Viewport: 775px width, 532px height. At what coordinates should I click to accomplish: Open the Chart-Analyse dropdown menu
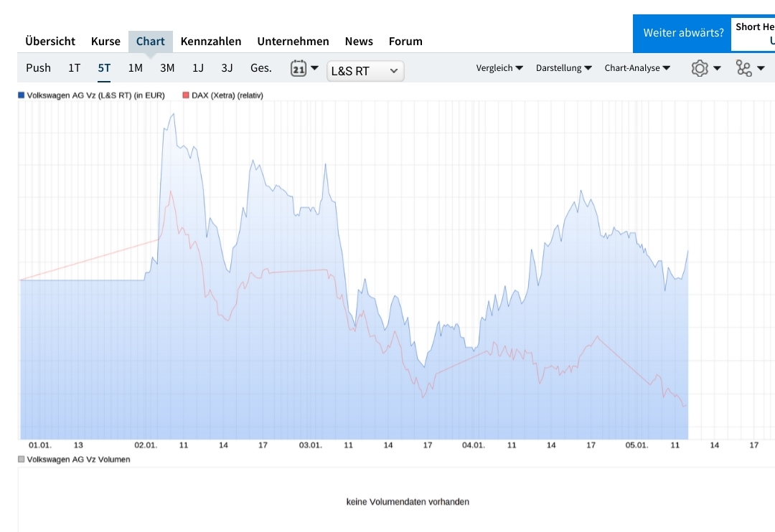637,68
